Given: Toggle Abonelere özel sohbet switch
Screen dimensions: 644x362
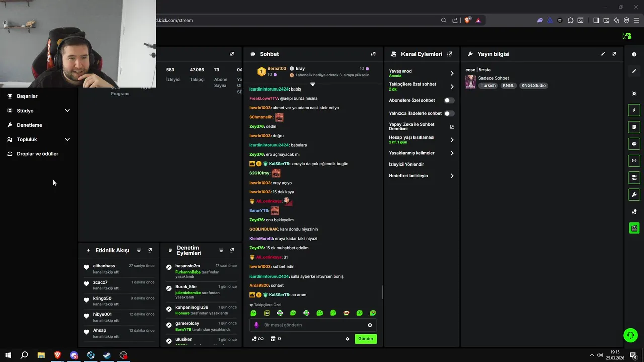Looking at the screenshot, I should [x=449, y=100].
